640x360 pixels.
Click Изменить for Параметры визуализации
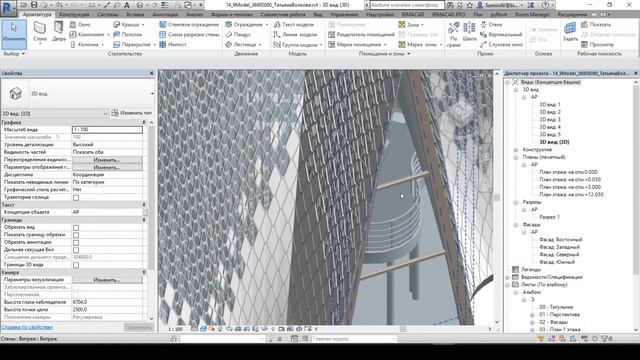(x=107, y=280)
